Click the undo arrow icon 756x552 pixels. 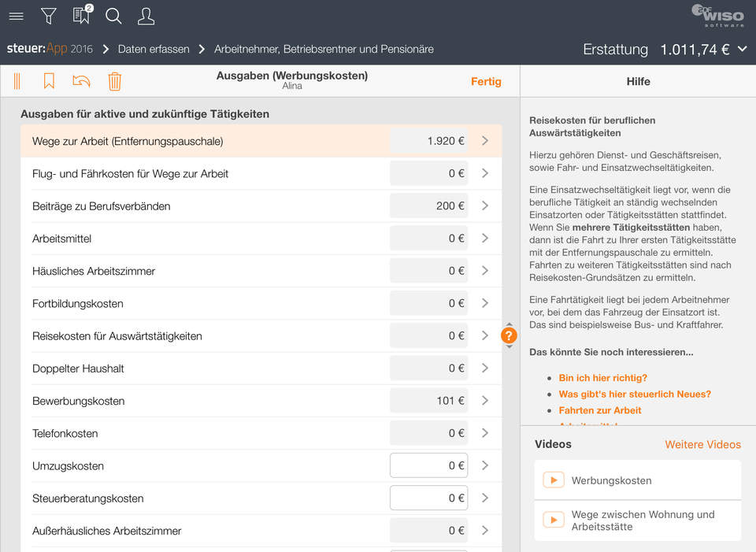[81, 81]
